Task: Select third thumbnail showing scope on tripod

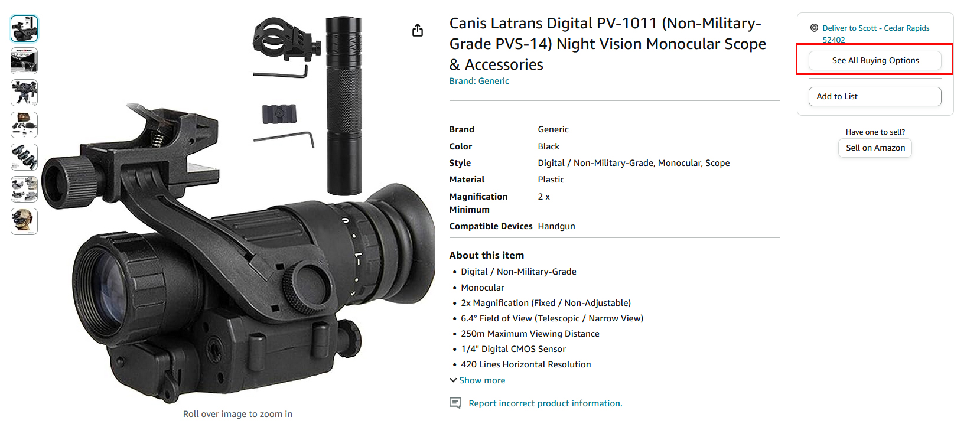Action: 24,93
